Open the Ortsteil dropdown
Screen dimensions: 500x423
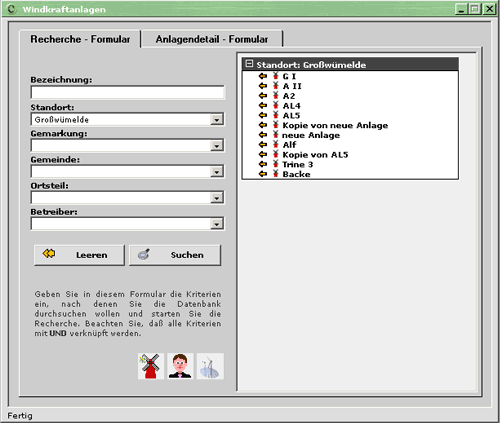pos(217,198)
